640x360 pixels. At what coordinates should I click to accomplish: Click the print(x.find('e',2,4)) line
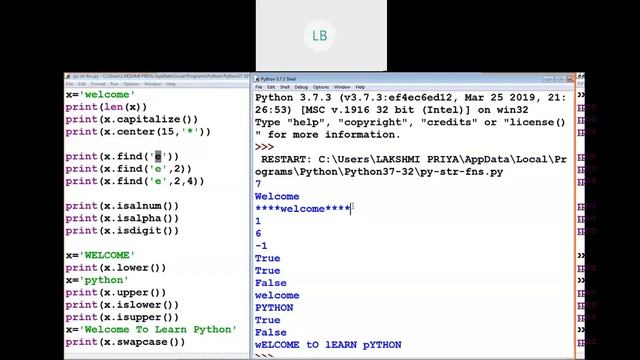point(135,181)
